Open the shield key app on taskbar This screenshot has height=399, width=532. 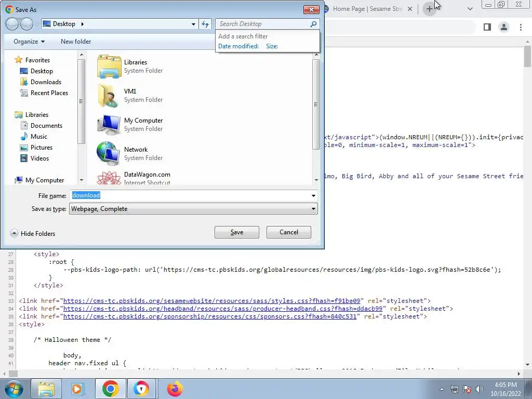(141, 389)
